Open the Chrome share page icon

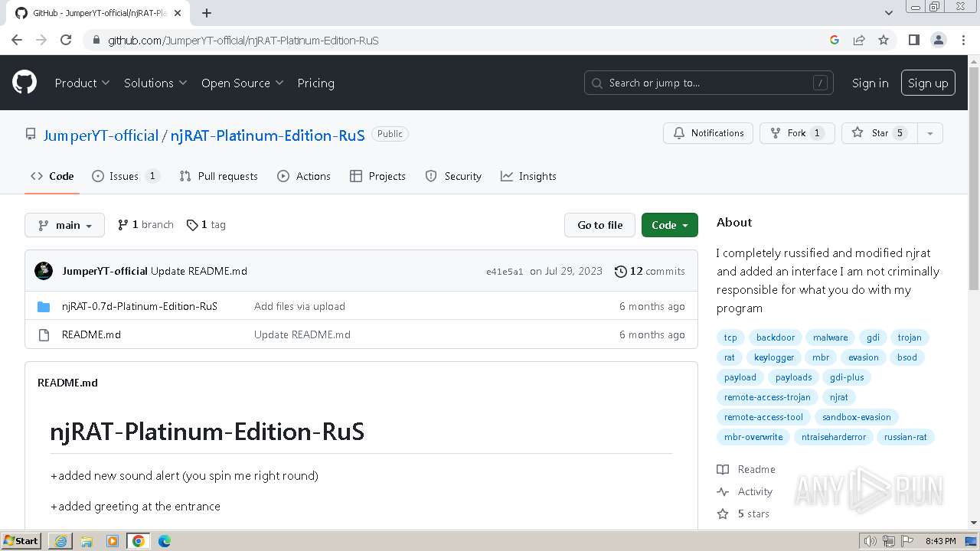(x=859, y=40)
